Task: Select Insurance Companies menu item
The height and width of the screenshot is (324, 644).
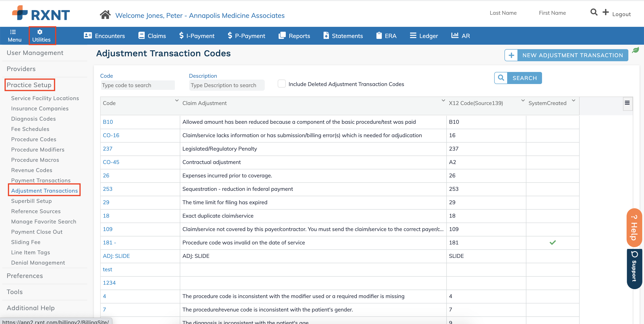Action: (40, 108)
